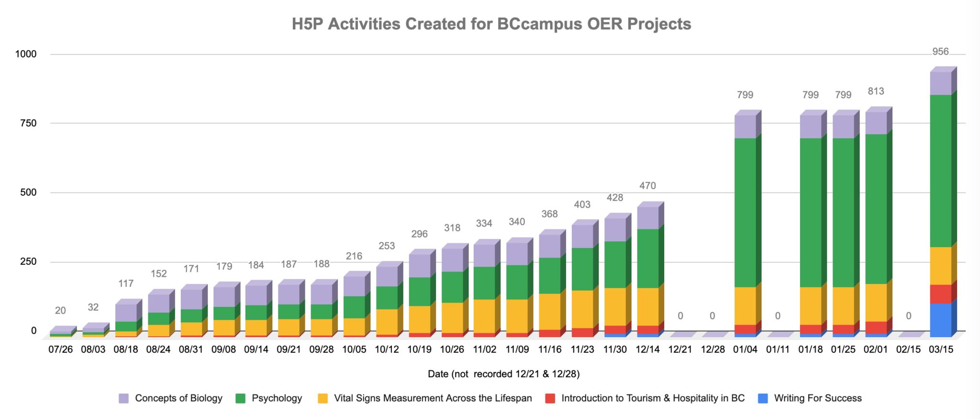Select the red Tourism segment of 03/15 bar
The height and width of the screenshot is (419, 980).
click(x=940, y=294)
